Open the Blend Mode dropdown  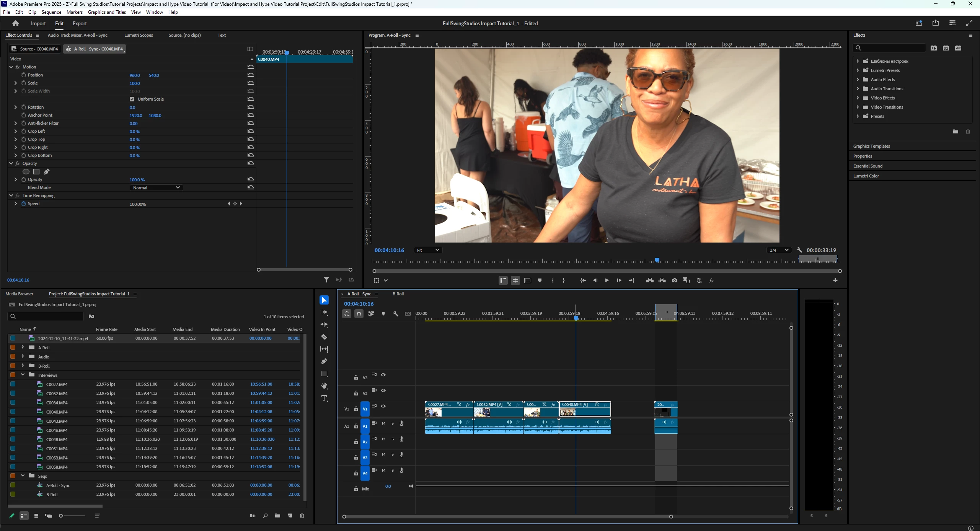click(156, 187)
